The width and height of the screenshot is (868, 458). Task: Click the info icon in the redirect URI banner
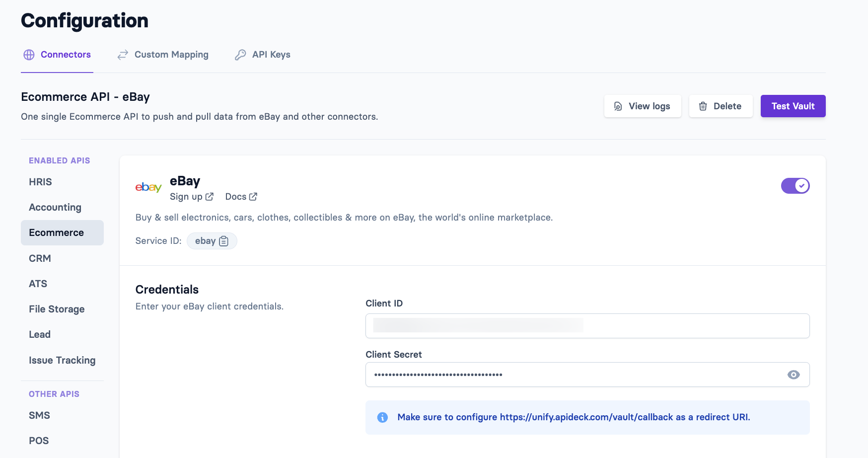382,417
